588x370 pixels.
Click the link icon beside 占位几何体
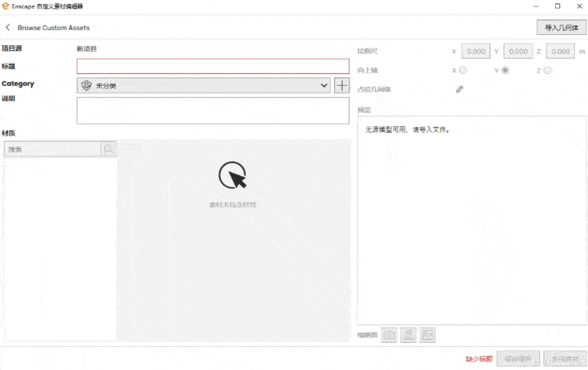(460, 89)
